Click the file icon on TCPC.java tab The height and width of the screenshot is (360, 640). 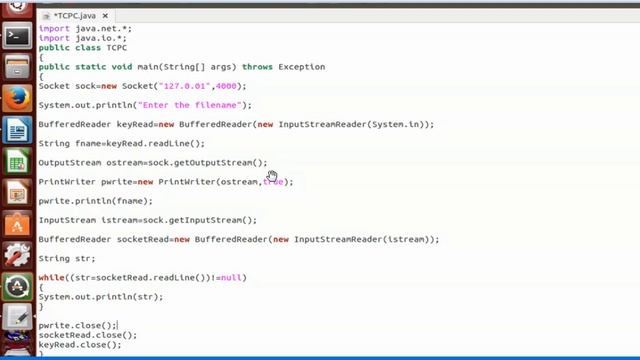pos(46,16)
